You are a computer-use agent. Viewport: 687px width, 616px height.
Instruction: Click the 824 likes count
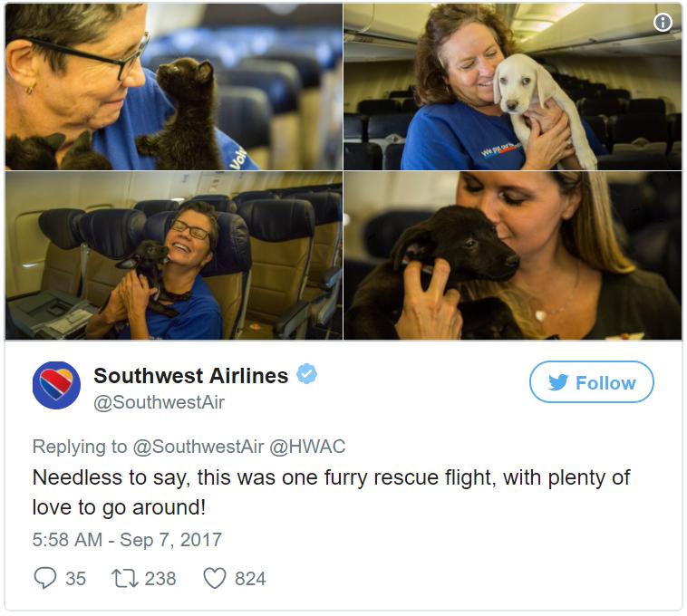pyautogui.click(x=250, y=578)
